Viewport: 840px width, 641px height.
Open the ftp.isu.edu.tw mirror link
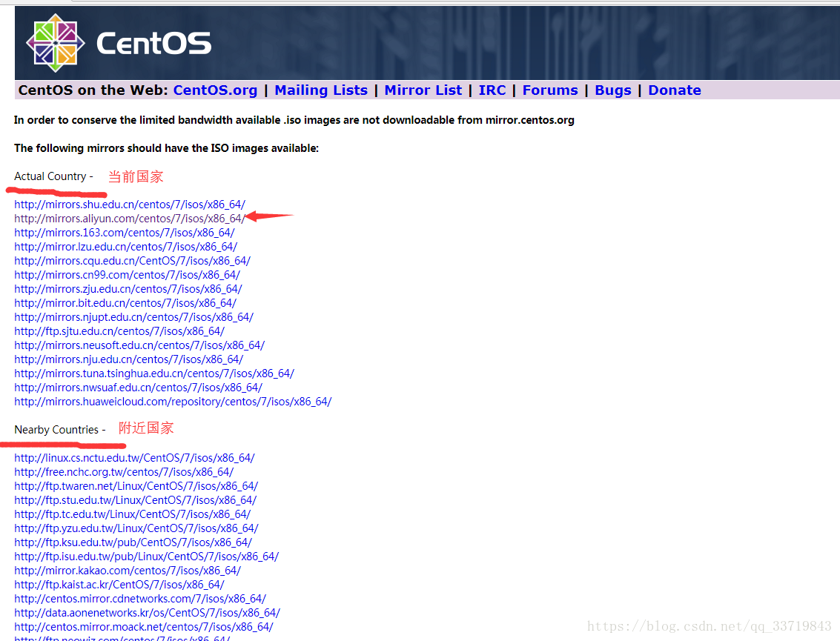pos(146,557)
